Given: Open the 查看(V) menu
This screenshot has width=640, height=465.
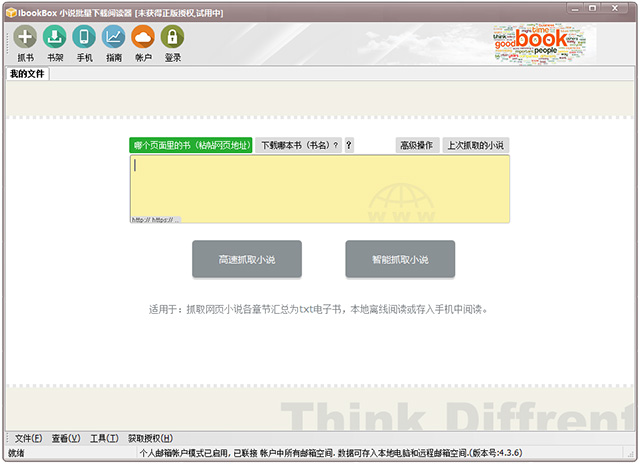Looking at the screenshot, I should tap(66, 438).
